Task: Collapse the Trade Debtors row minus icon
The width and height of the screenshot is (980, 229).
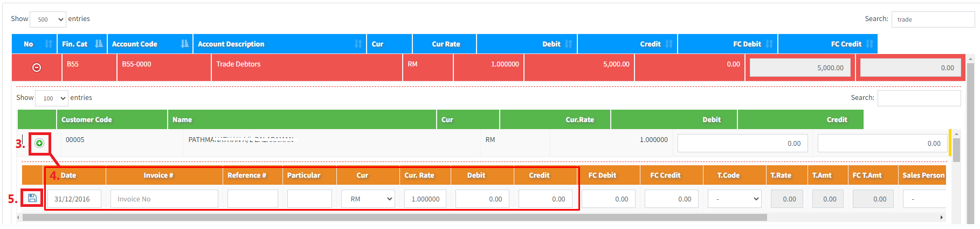Action: tap(37, 68)
